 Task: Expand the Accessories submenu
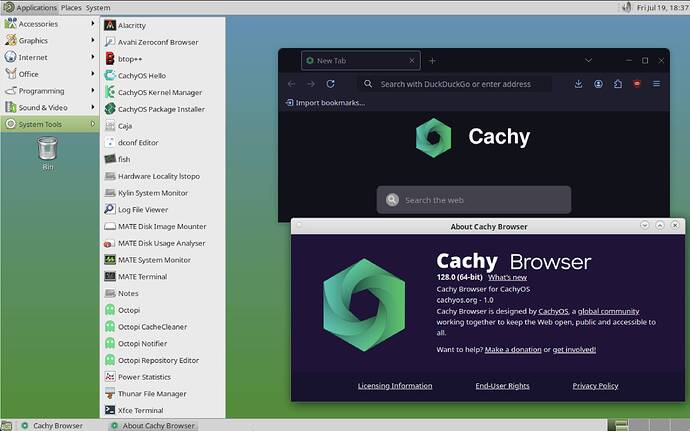(50, 24)
